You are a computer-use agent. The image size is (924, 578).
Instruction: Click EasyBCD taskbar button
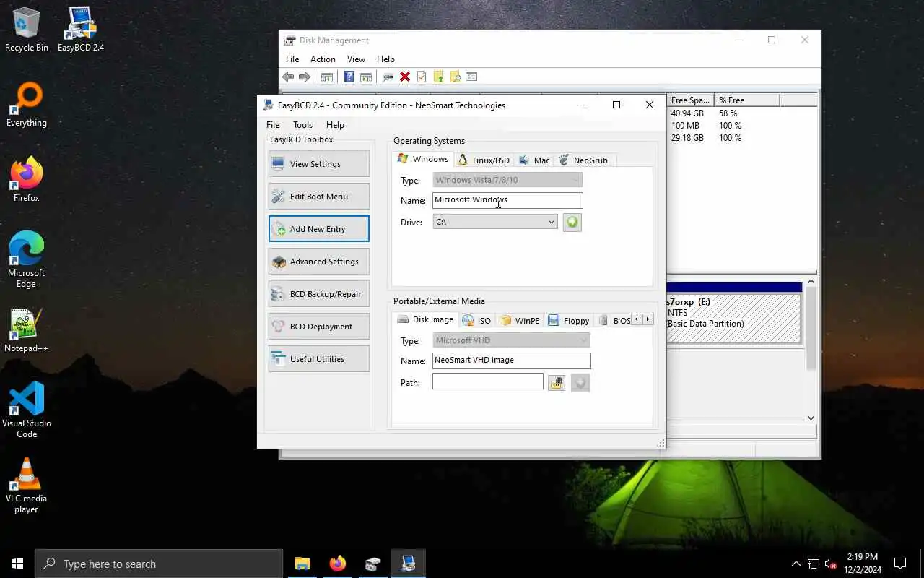click(408, 564)
